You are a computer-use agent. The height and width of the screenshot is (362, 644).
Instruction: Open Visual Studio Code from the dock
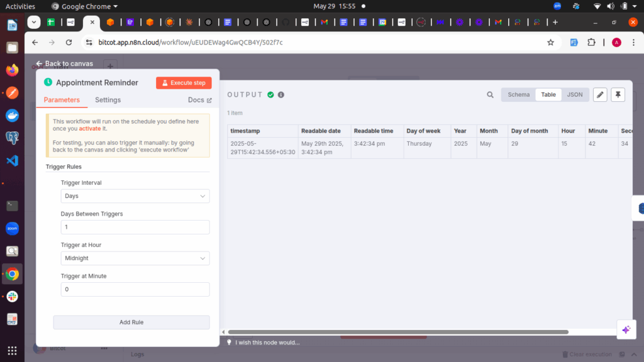pos(12,160)
